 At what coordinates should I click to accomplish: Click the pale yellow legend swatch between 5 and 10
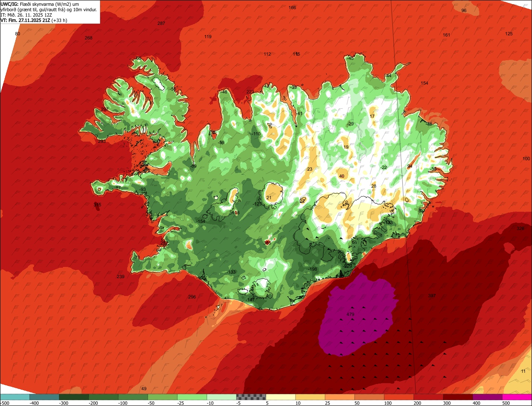[x=281, y=397]
